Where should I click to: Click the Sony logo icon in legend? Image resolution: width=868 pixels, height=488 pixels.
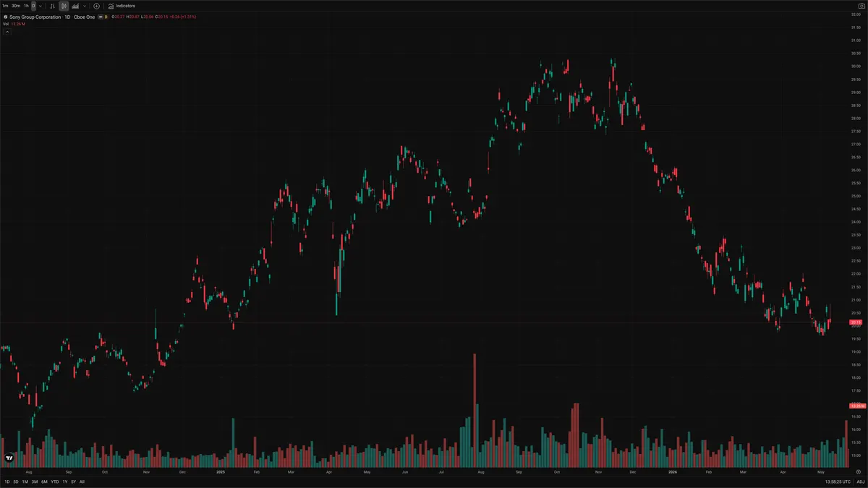6,17
